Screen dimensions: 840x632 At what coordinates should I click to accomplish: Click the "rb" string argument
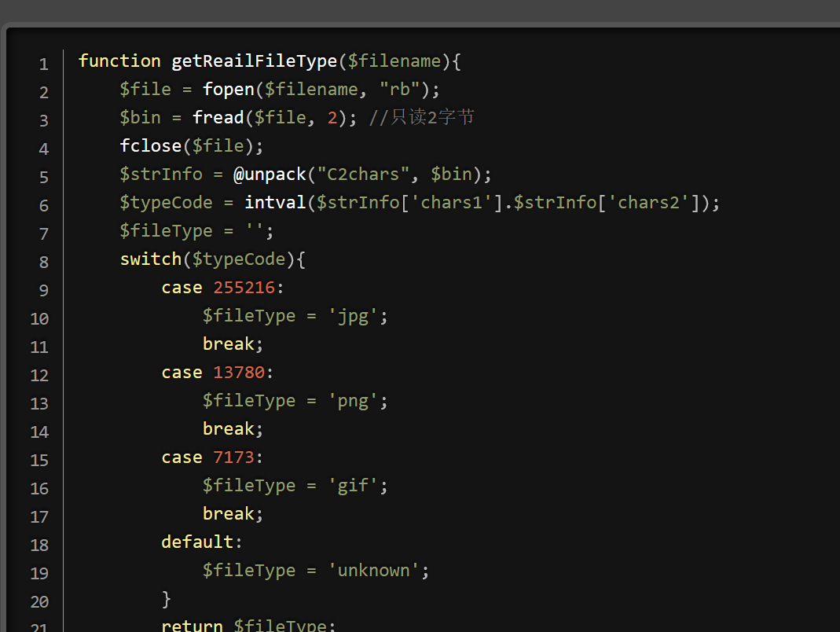point(405,90)
